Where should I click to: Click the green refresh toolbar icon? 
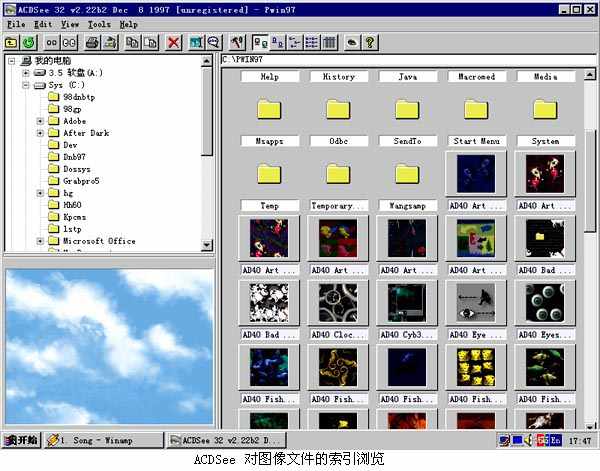pyautogui.click(x=29, y=43)
